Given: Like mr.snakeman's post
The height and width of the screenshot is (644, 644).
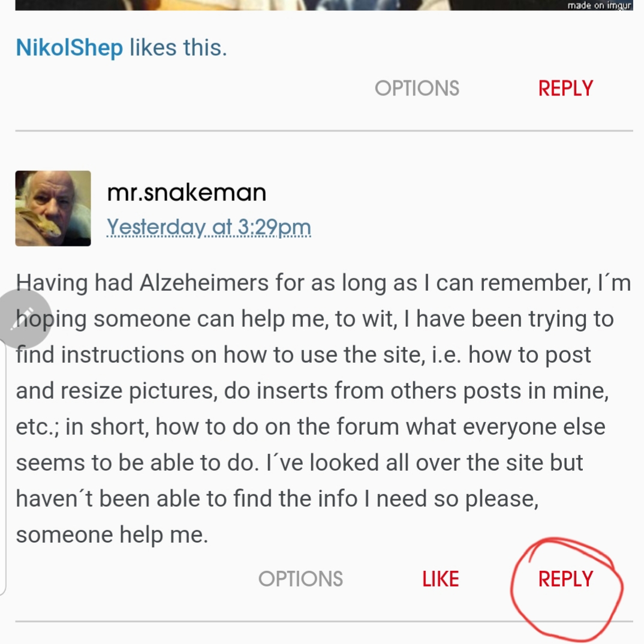Looking at the screenshot, I should 440,579.
